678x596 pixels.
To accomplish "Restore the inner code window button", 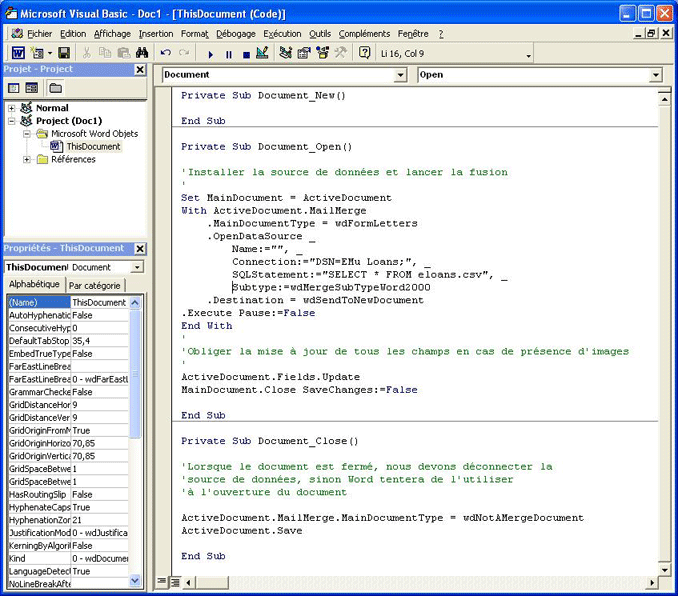I will click(x=651, y=33).
